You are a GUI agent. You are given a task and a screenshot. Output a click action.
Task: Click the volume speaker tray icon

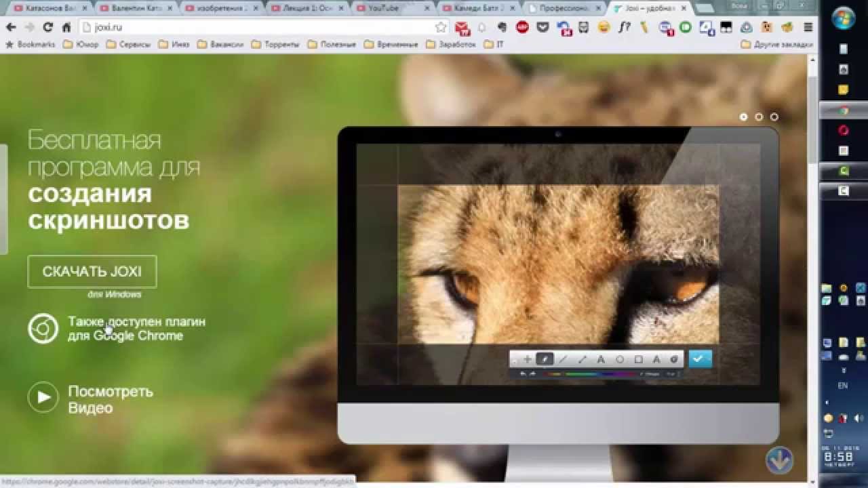[x=858, y=418]
